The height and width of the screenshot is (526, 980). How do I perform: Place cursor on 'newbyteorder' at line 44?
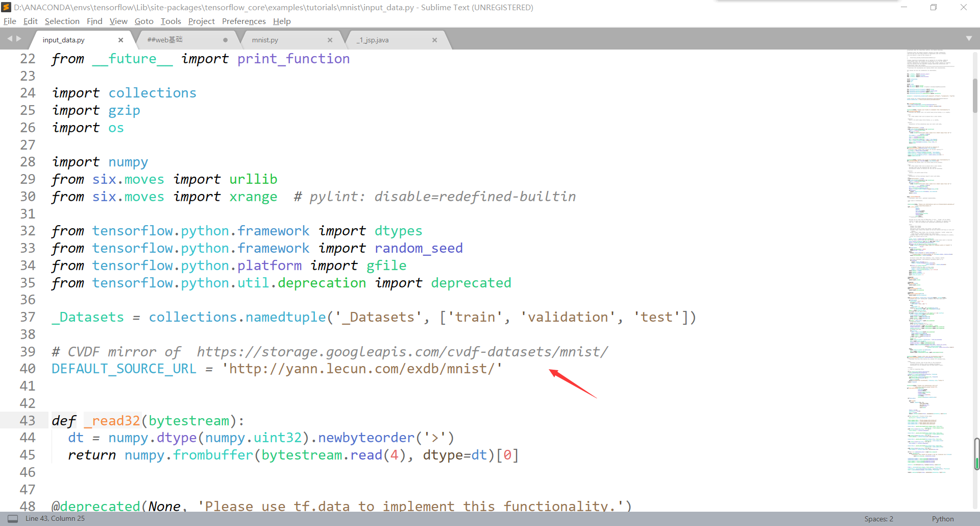pyautogui.click(x=366, y=438)
